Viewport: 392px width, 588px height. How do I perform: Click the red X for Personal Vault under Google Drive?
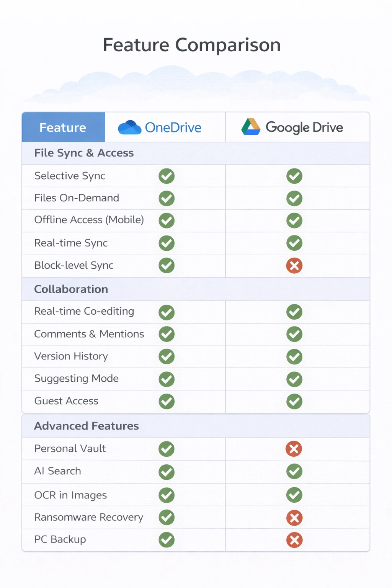point(294,449)
